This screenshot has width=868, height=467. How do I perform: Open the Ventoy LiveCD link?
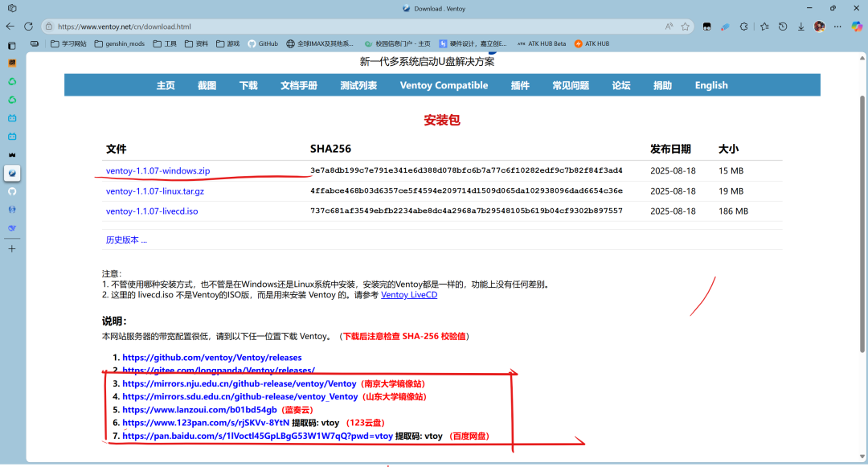pos(408,295)
